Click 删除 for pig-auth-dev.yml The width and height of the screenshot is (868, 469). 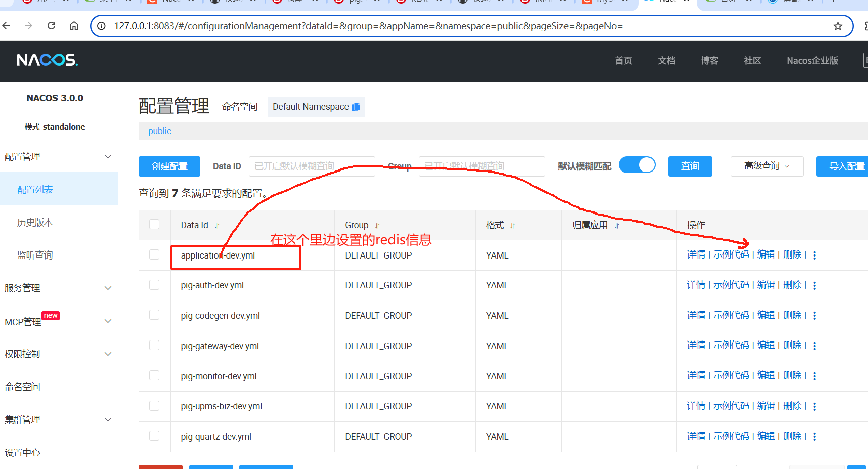(x=792, y=285)
